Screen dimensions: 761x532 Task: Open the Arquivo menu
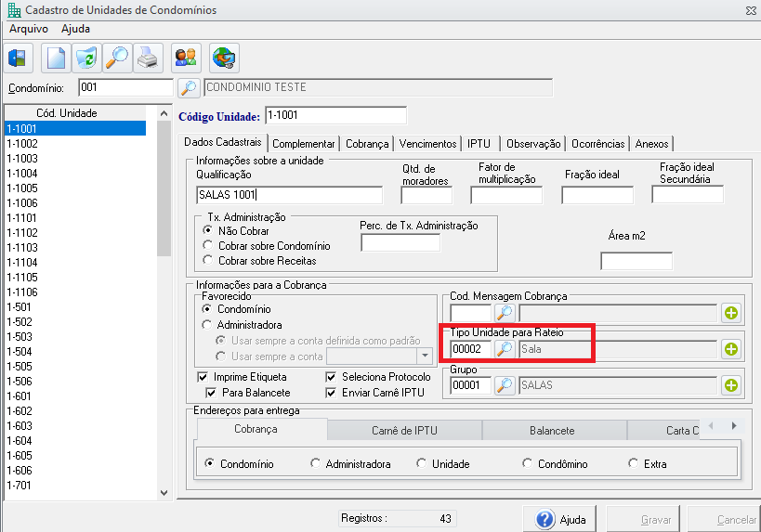(29, 29)
